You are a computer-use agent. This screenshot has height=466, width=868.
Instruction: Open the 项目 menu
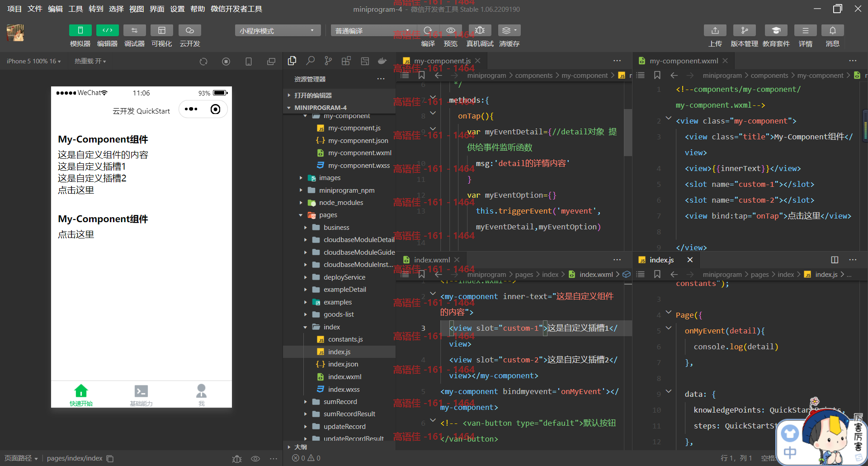[14, 9]
